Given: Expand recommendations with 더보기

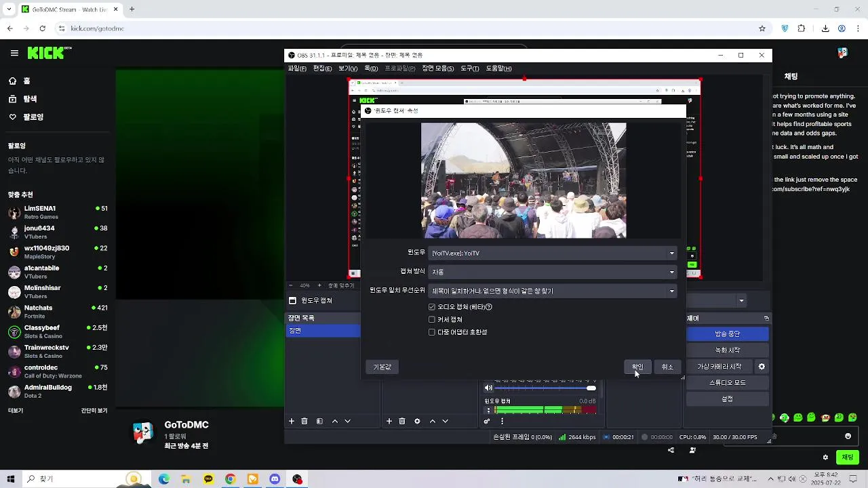Looking at the screenshot, I should tap(15, 411).
